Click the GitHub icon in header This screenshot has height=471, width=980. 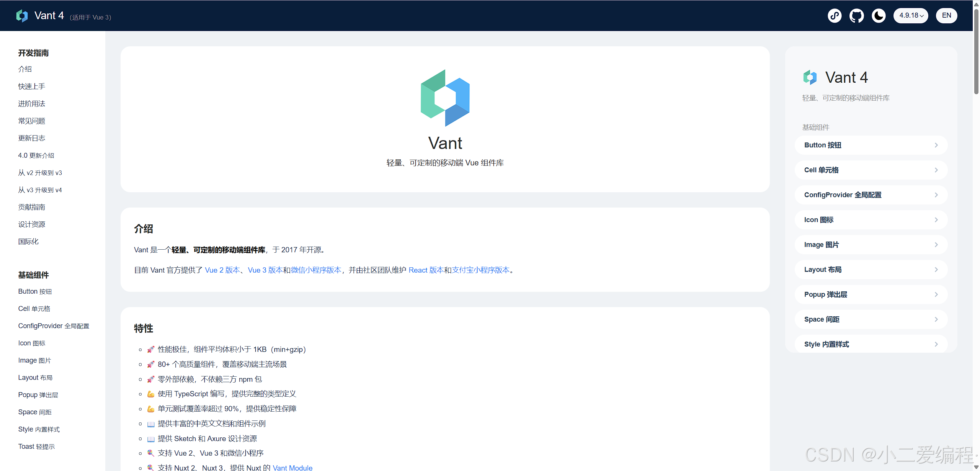point(856,16)
